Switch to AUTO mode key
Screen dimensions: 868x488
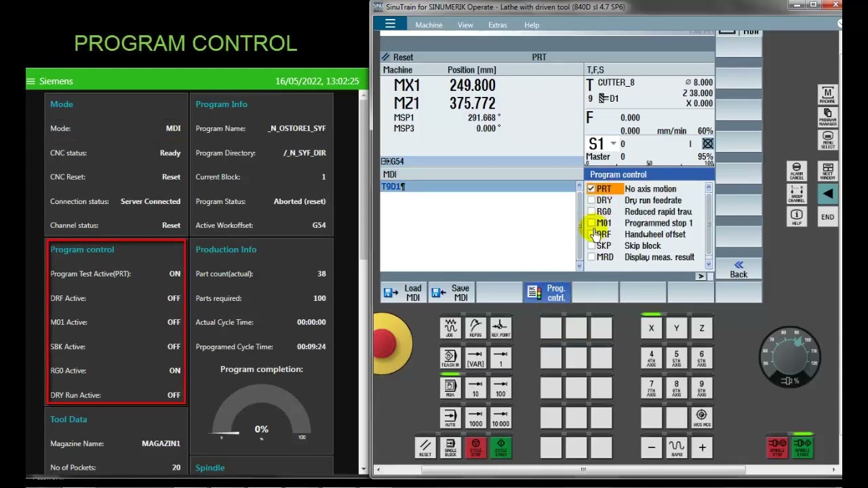[x=450, y=417]
